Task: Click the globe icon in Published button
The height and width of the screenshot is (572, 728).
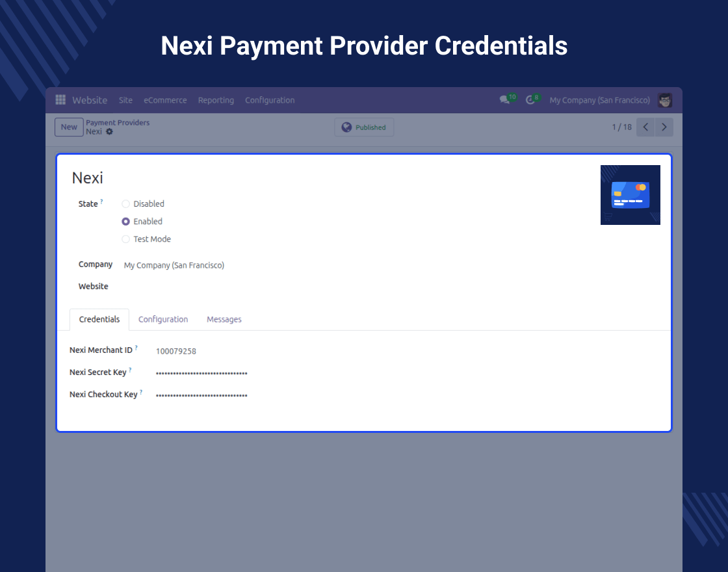Action: tap(346, 127)
